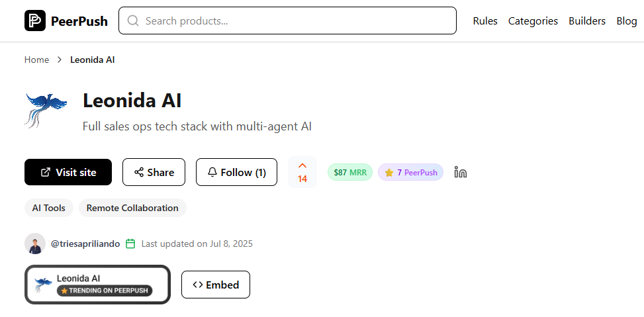Open the Categories menu item
The height and width of the screenshot is (317, 644).
tap(533, 21)
